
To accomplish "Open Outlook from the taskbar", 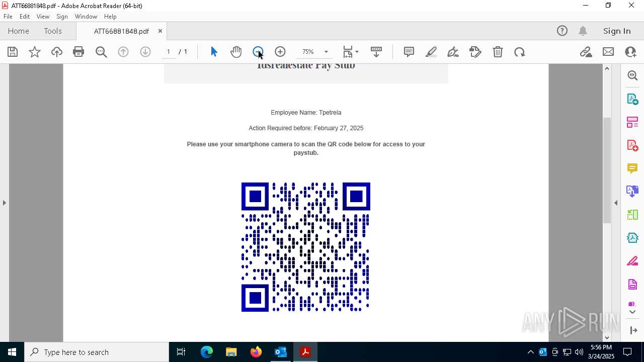I will click(280, 352).
